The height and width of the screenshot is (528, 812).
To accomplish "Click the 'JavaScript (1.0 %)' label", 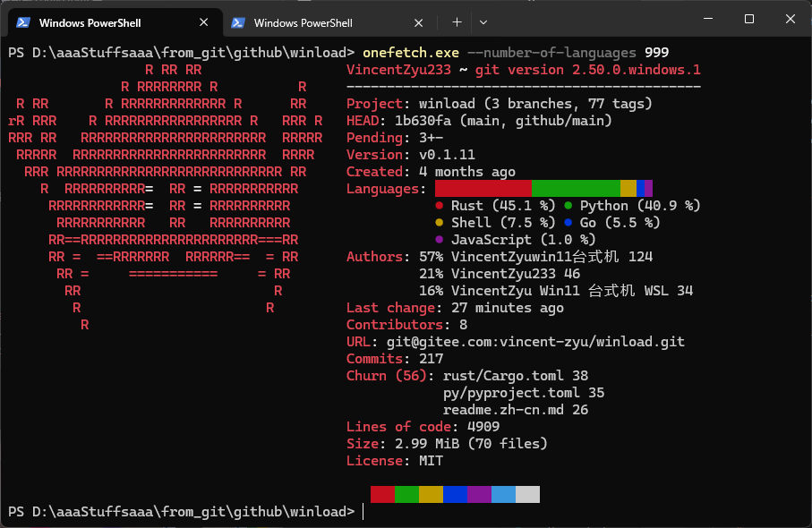I will point(524,240).
